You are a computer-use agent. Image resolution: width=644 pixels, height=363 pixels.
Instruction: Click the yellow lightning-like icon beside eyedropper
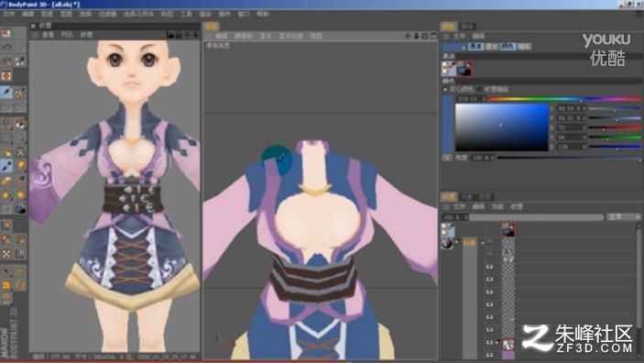click(x=20, y=166)
